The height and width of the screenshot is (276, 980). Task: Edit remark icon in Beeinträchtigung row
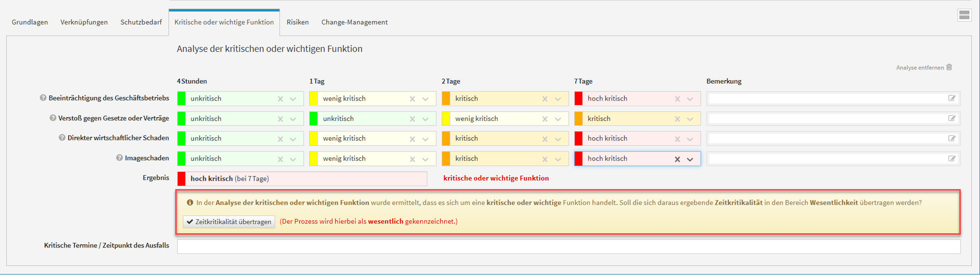[952, 98]
